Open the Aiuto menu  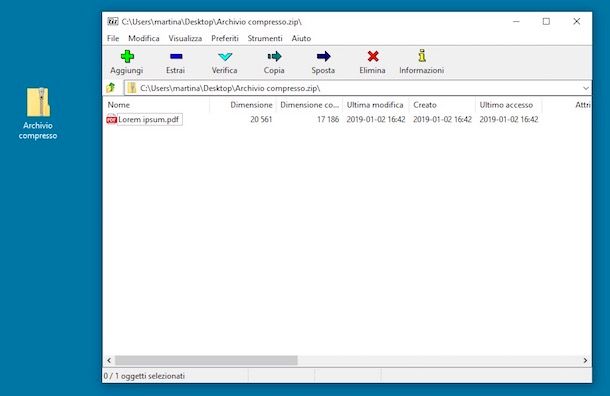click(x=301, y=38)
